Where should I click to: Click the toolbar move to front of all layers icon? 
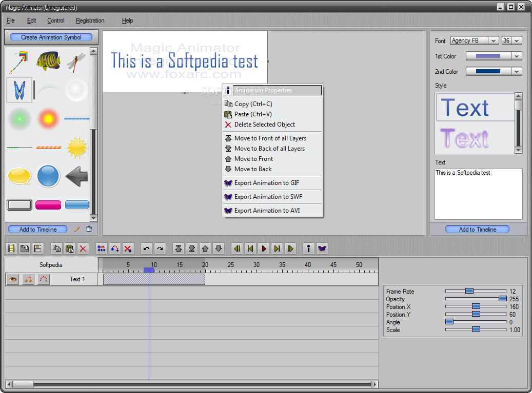(x=178, y=249)
